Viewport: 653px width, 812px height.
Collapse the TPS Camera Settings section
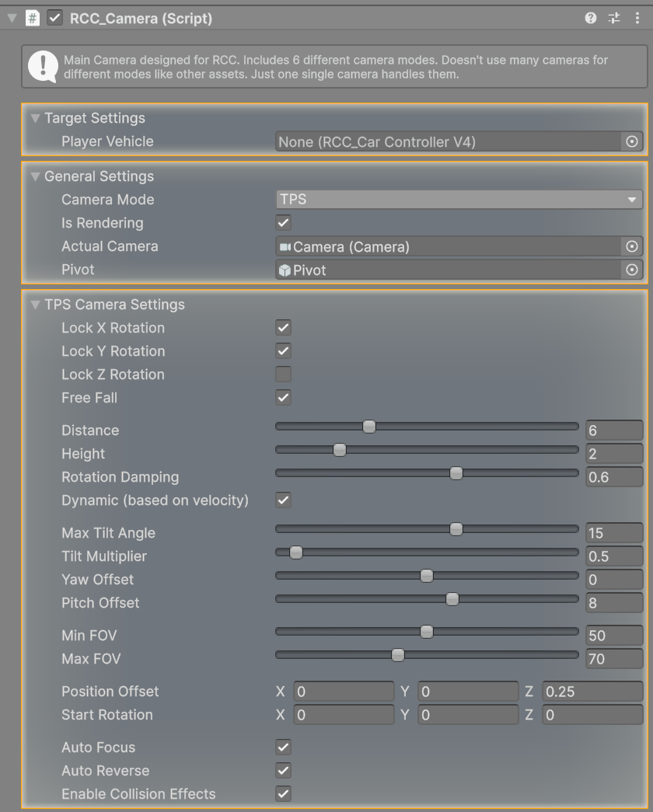coord(35,305)
